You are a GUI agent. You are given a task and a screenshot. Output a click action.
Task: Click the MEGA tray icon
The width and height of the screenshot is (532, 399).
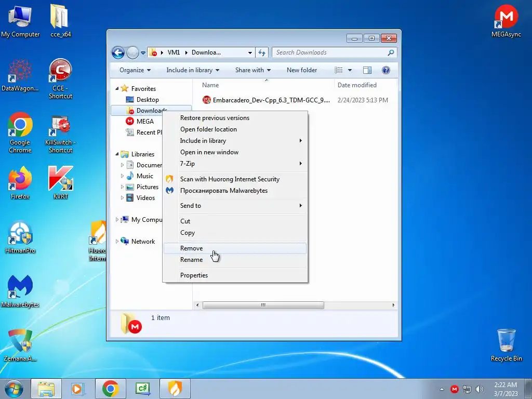[x=454, y=389]
